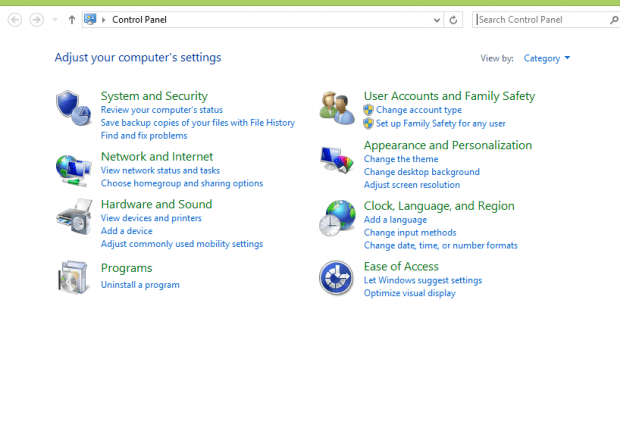The image size is (620, 431).
Task: Select Let Windows suggest settings
Action: 423,280
